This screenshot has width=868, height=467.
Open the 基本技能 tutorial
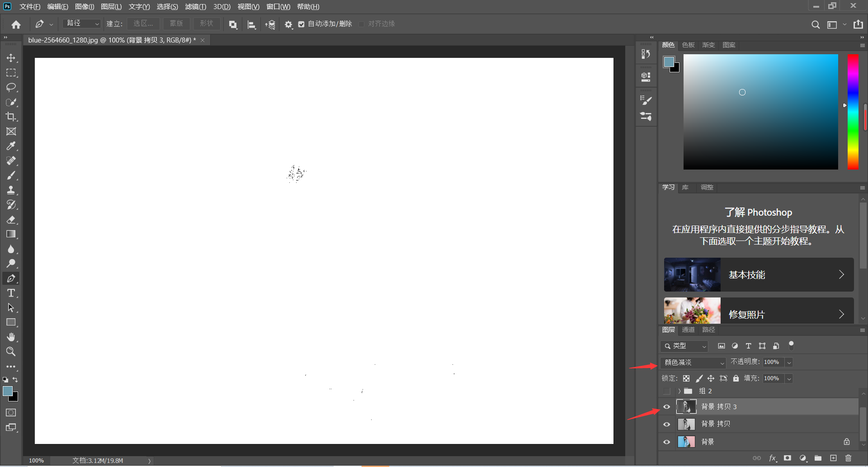tap(759, 275)
